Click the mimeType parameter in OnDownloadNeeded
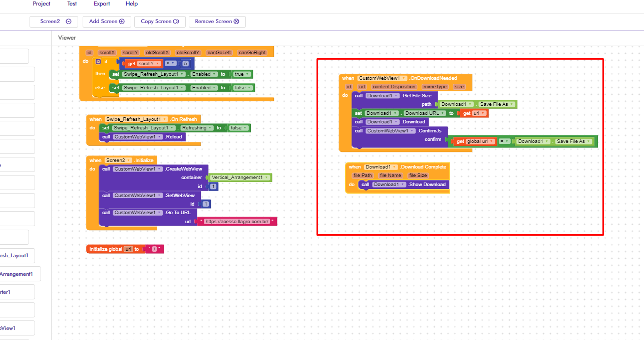The width and height of the screenshot is (644, 340). (435, 87)
